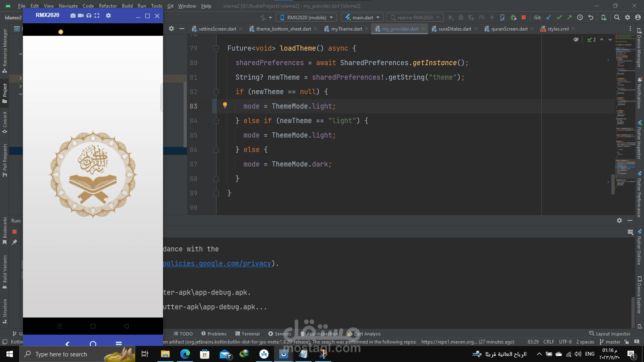Tap the home circle on the mirror navigation bar

[x=93, y=344]
